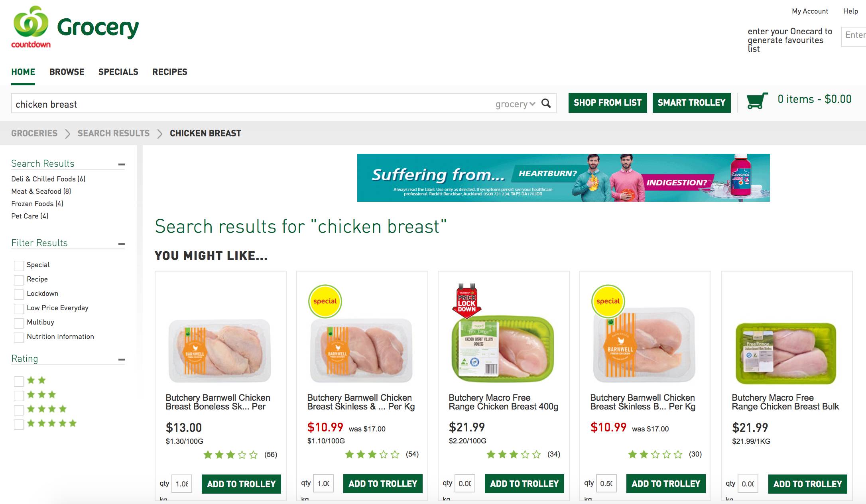Click the magnifying glass search icon
The width and height of the screenshot is (866, 504).
point(546,104)
